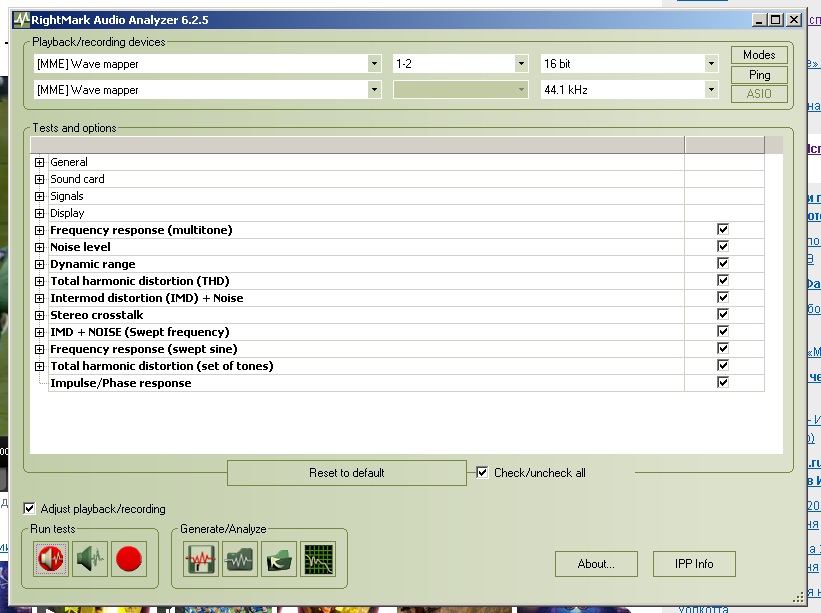821x613 pixels.
Task: Select the Dynamic range test row
Action: click(x=93, y=264)
